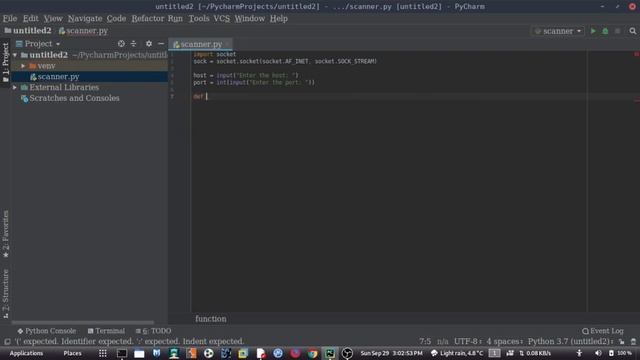The height and width of the screenshot is (360, 640).
Task: Click the 7:5 line-column position indicator
Action: pos(425,342)
